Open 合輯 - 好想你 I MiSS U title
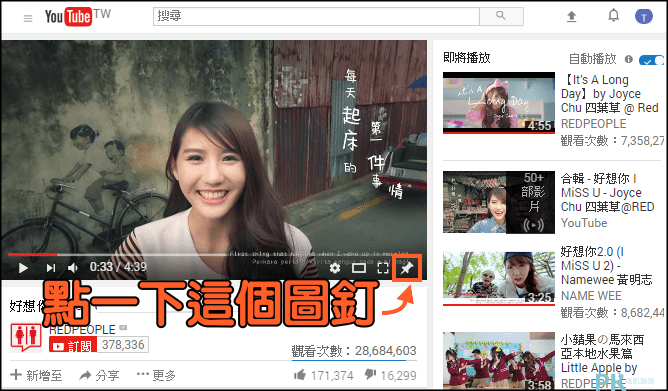The width and height of the screenshot is (668, 391). (608, 193)
